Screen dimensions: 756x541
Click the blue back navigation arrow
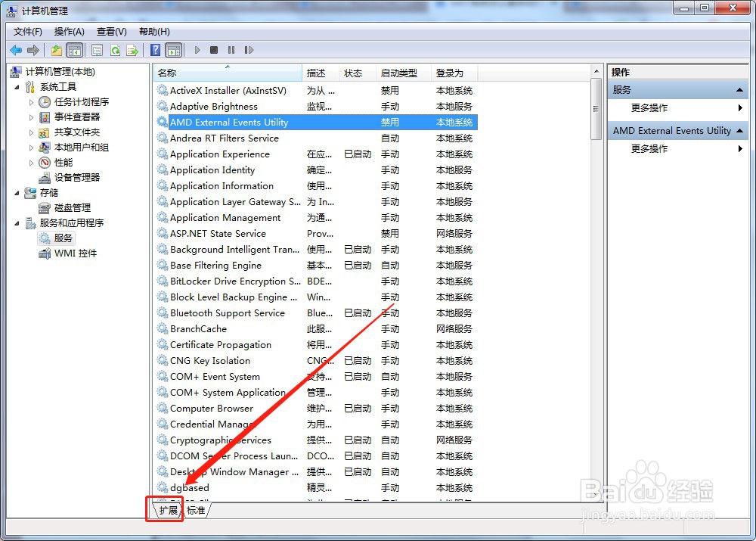(x=16, y=50)
